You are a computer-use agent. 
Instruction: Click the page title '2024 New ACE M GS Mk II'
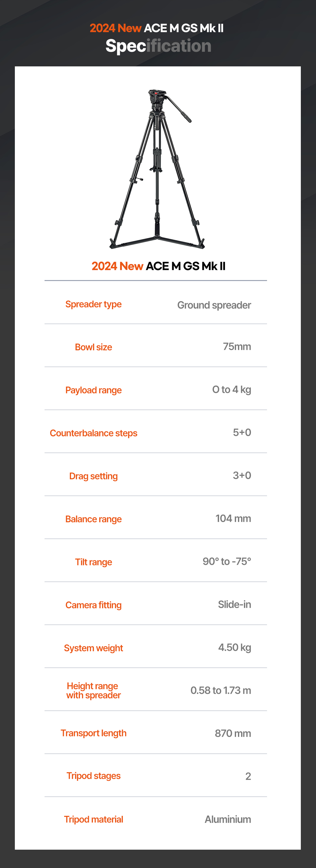pyautogui.click(x=157, y=28)
